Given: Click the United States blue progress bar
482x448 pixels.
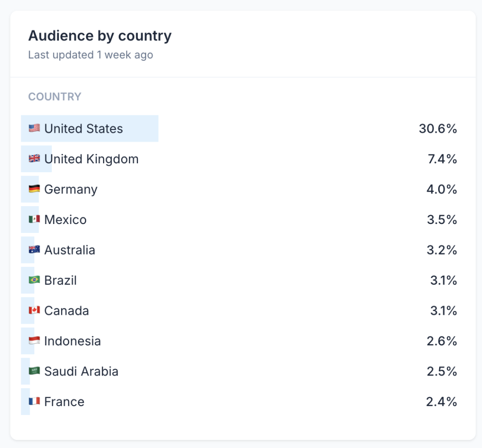Looking at the screenshot, I should click(140, 128).
